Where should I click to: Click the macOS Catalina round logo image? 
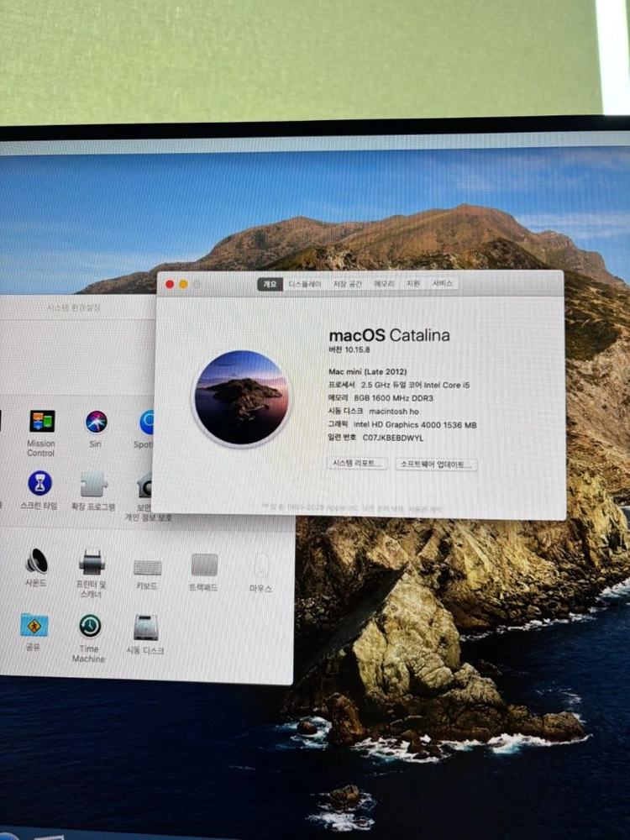(241, 397)
